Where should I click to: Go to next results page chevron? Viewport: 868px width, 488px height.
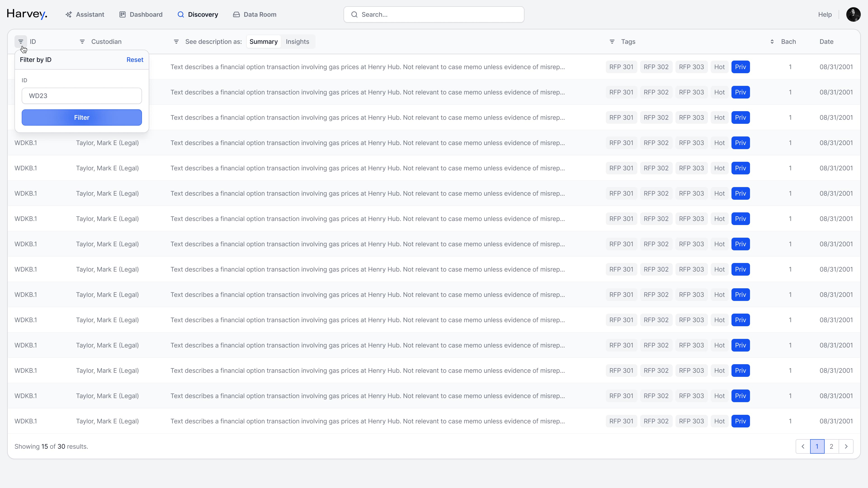point(846,447)
